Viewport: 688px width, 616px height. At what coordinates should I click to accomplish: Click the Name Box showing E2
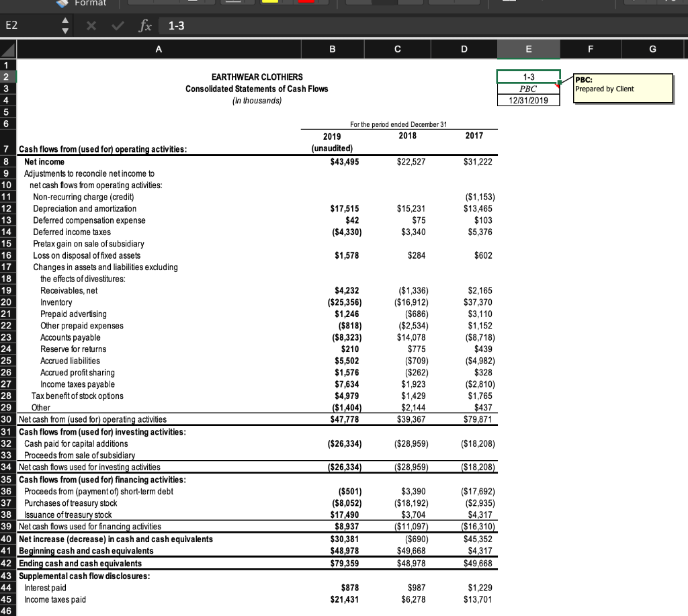click(x=28, y=26)
